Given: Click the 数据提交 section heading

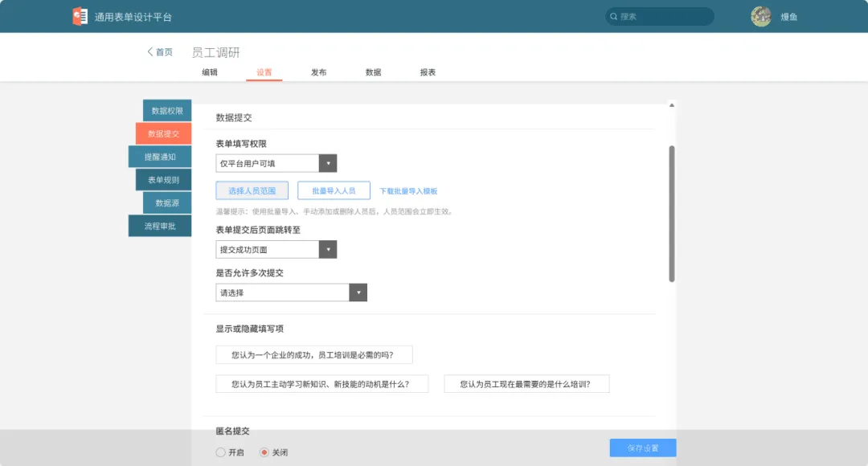Looking at the screenshot, I should click(234, 117).
